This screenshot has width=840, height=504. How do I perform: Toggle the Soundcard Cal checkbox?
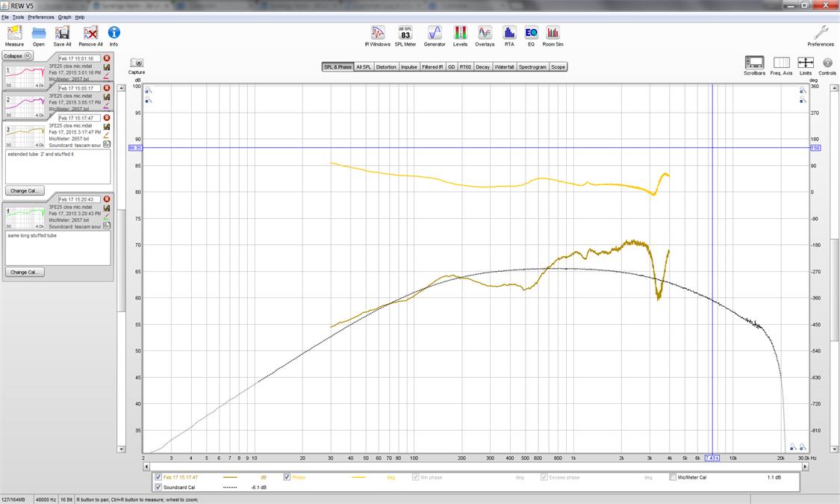[158, 487]
